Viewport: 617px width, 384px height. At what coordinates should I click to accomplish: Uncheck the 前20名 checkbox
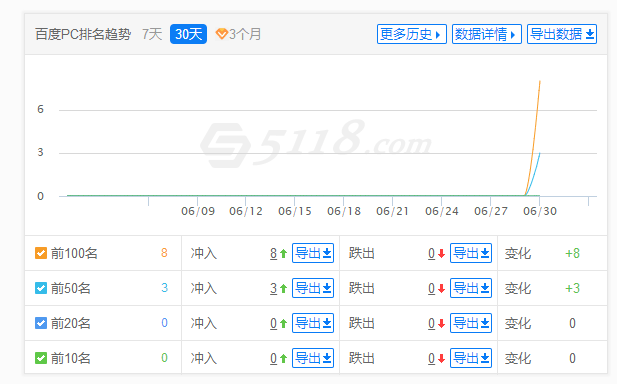click(41, 323)
